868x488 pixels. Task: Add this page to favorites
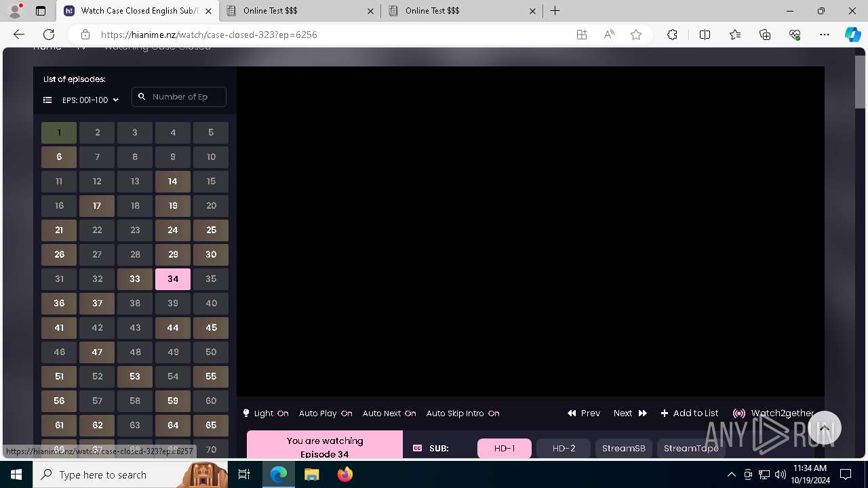pos(636,35)
